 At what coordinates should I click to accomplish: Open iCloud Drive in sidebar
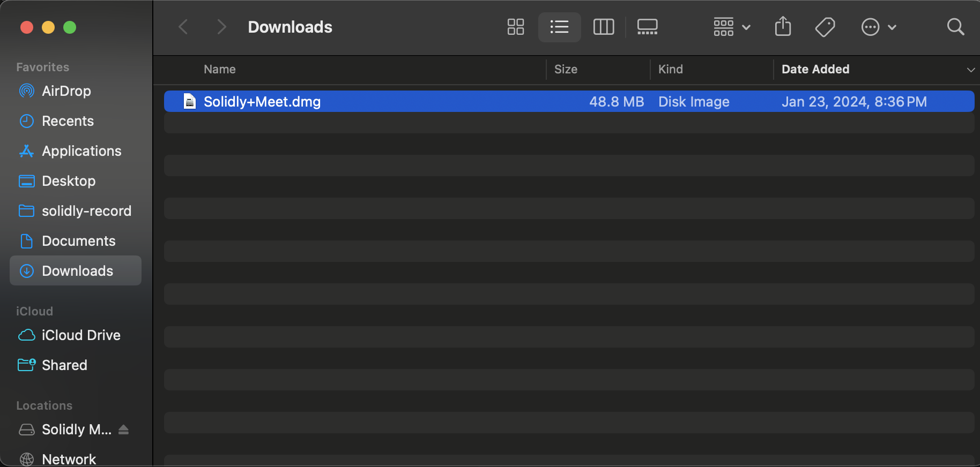point(76,335)
